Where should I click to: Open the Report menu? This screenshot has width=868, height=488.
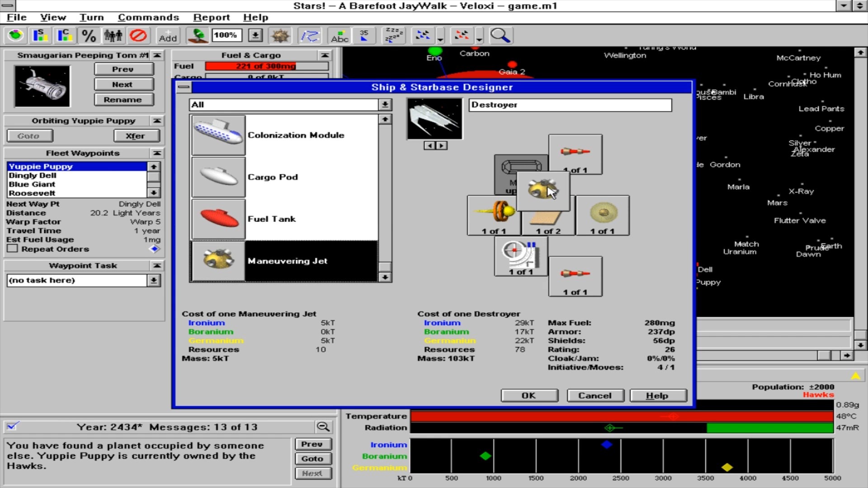211,17
